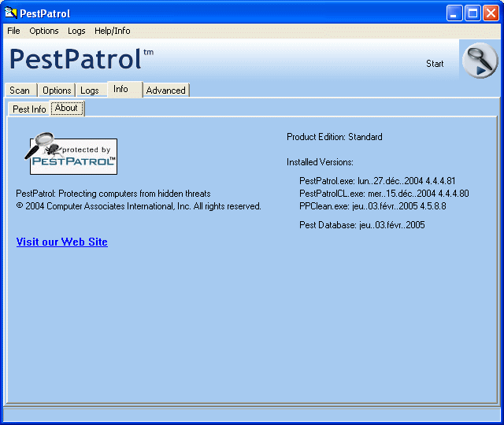Viewport: 504px width, 425px height.
Task: Start a scan with the magnifying glass button
Action: tap(480, 61)
